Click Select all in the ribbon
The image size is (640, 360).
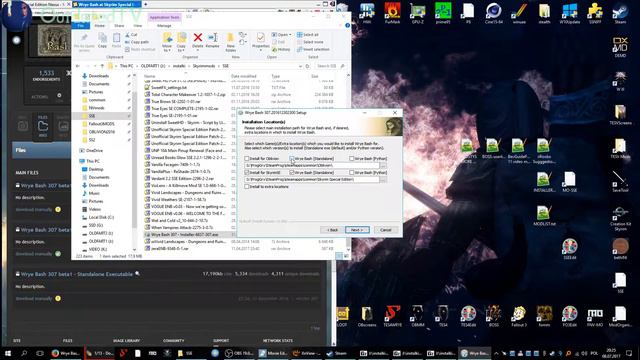(x=308, y=35)
